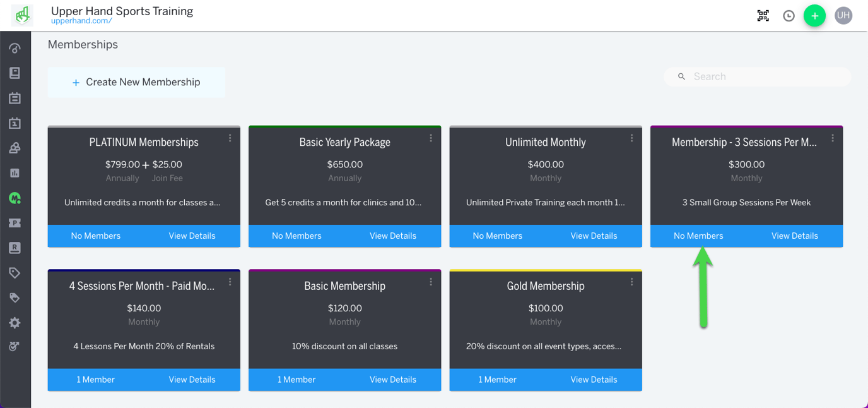Open the clock history icon
868x408 pixels.
tap(789, 16)
